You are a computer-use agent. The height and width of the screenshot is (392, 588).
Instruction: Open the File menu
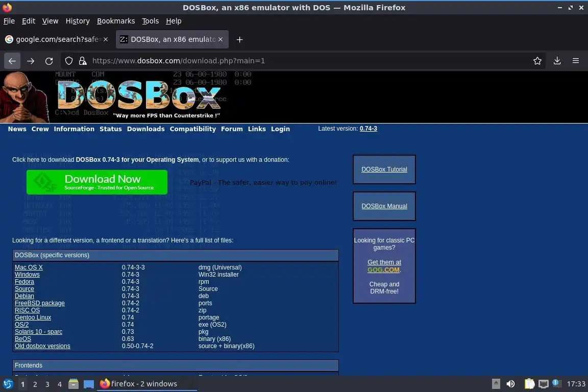9,21
